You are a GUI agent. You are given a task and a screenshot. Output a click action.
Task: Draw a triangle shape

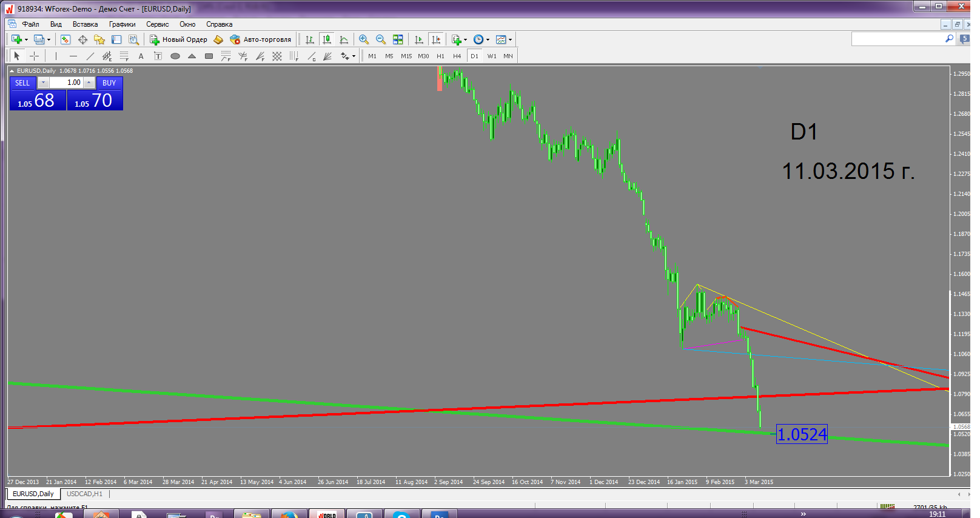192,56
